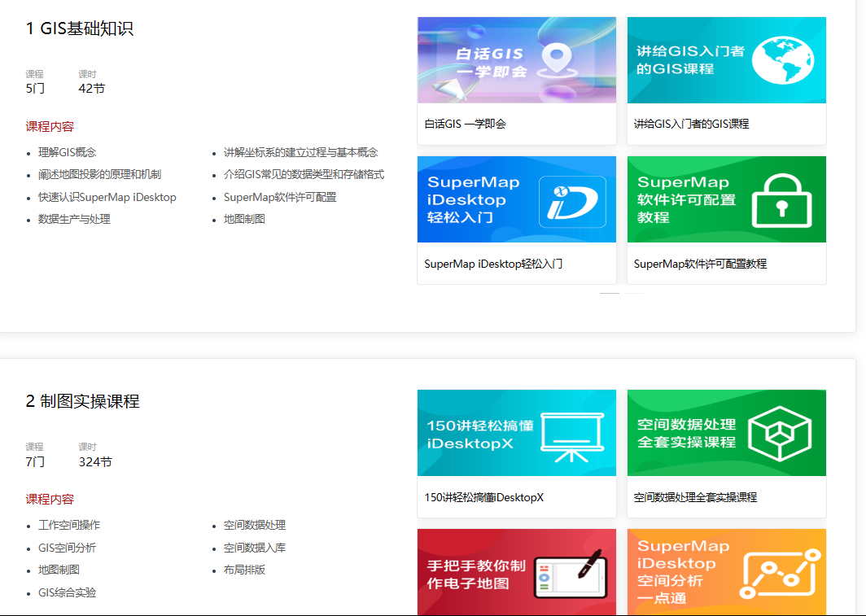
Task: Open SuperMap软件许可配置教程 course image
Action: point(726,199)
